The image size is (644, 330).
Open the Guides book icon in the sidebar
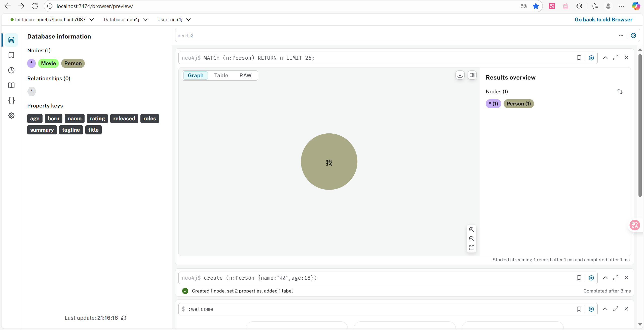[x=11, y=85]
